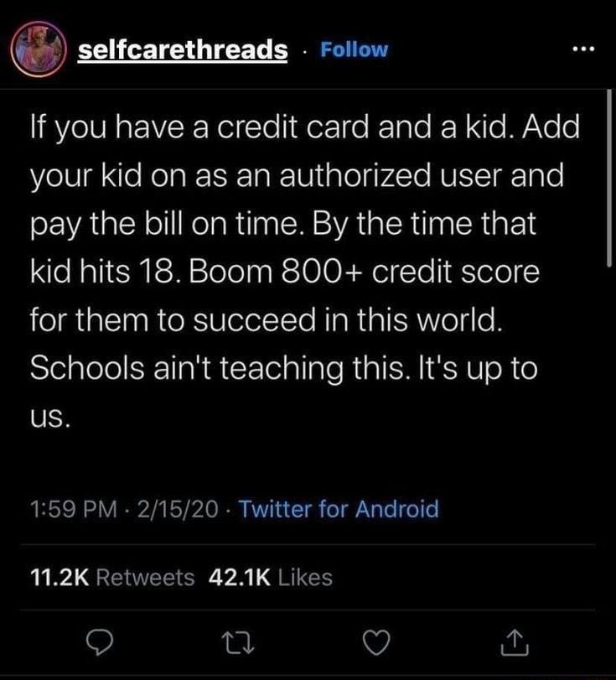Open the share upload icon
Image resolution: width=616 pixels, height=680 pixels.
click(x=514, y=642)
